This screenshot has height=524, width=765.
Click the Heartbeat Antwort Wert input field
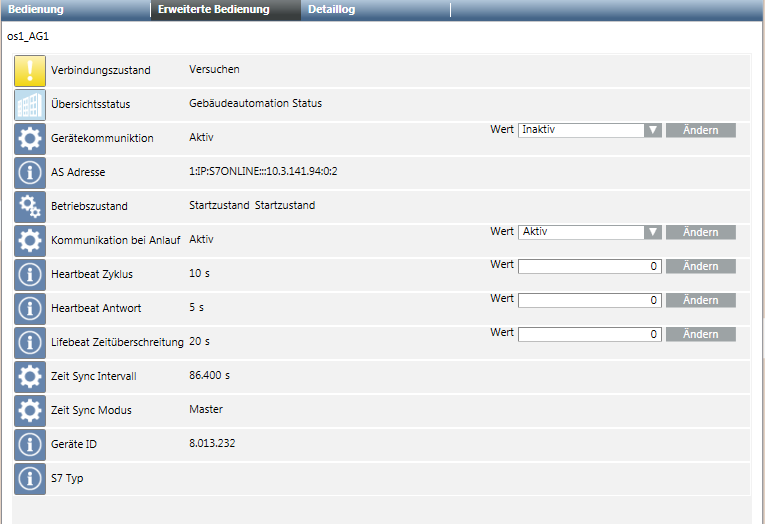589,300
